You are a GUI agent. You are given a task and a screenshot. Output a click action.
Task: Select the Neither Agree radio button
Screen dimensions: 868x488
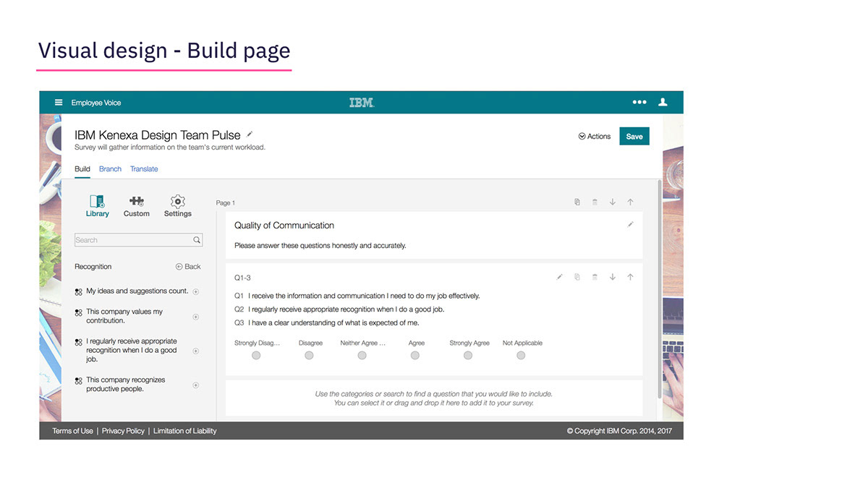362,356
